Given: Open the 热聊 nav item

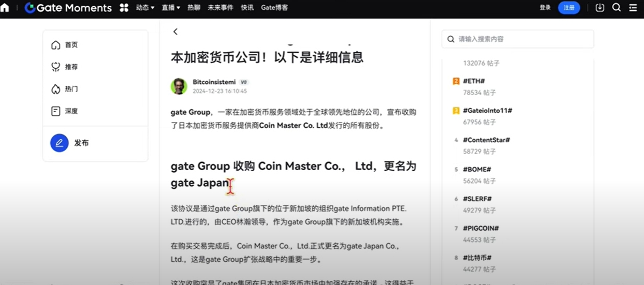Looking at the screenshot, I should coord(194,8).
